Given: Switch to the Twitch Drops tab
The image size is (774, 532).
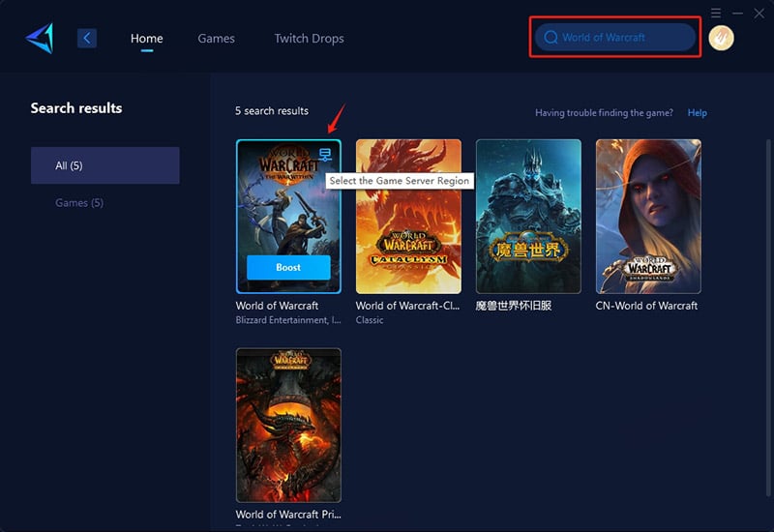Looking at the screenshot, I should 309,38.
